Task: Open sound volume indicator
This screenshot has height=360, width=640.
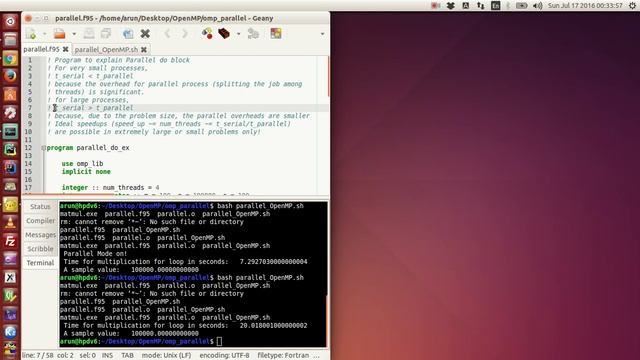Action: click(538, 5)
